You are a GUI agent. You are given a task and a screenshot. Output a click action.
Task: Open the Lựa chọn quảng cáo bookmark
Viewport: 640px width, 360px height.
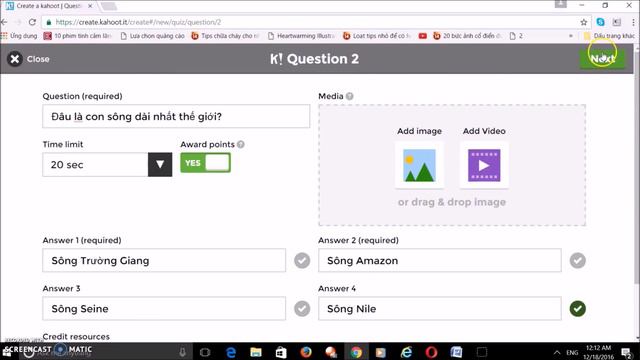click(x=152, y=36)
